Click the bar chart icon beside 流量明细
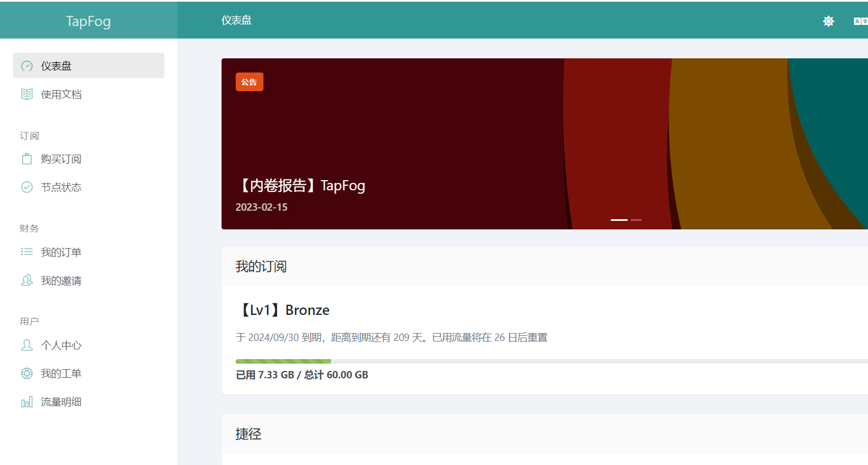868x465 pixels. coord(27,402)
